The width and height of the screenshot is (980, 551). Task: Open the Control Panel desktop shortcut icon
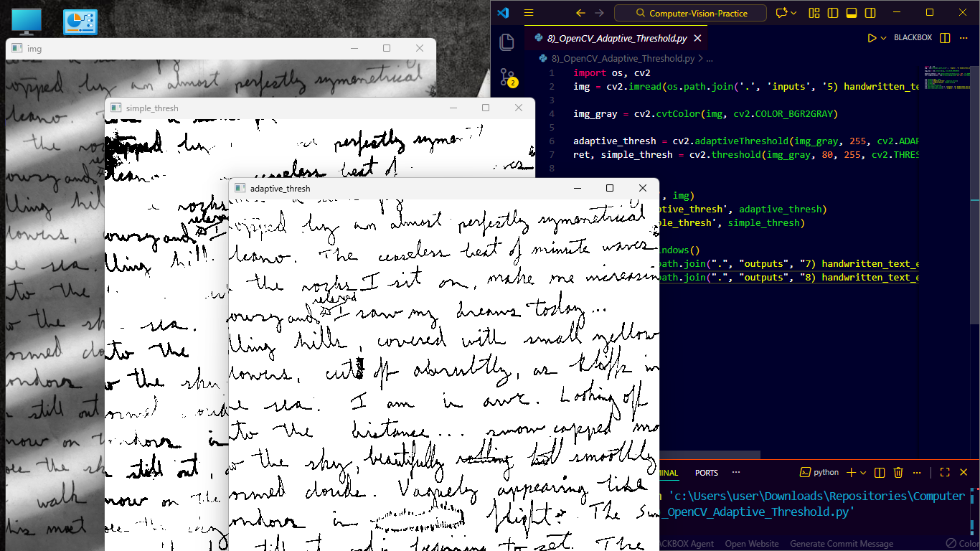click(x=80, y=22)
